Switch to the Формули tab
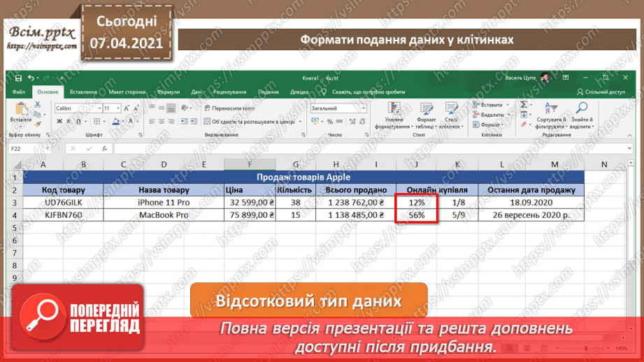The width and height of the screenshot is (644, 362). click(169, 92)
